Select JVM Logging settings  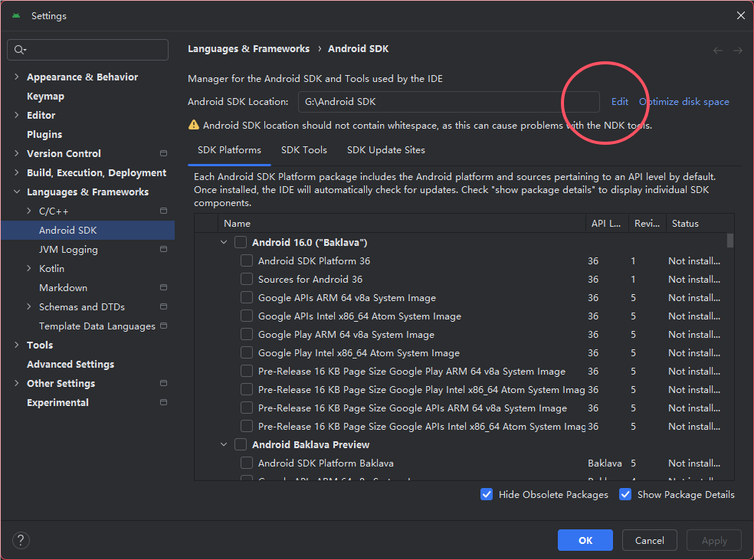pyautogui.click(x=68, y=250)
